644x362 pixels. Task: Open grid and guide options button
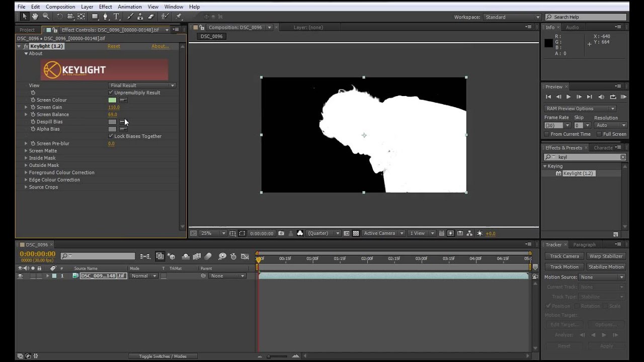point(232,233)
